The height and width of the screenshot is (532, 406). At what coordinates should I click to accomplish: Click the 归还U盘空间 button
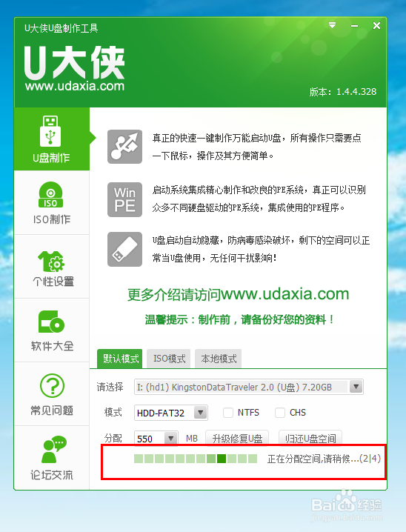pos(310,438)
